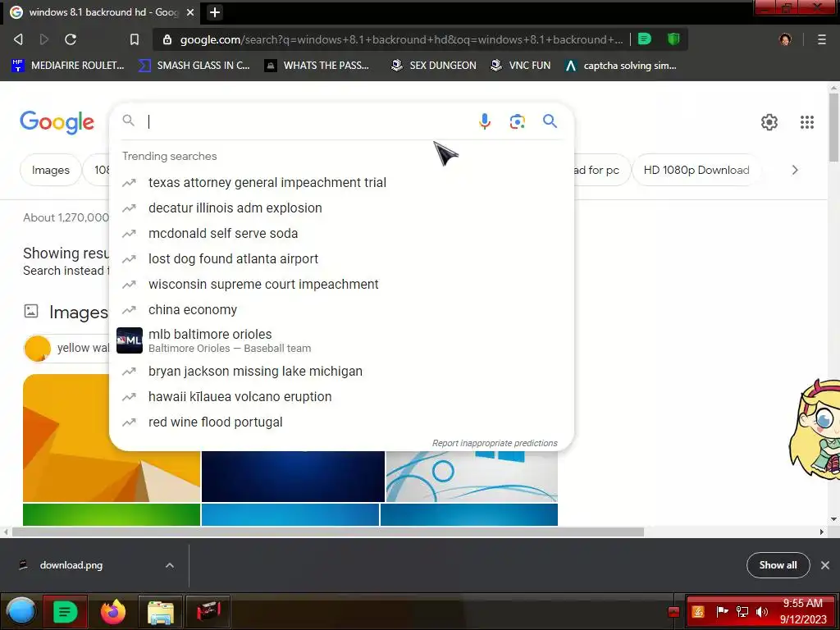Open Java update icon in system tray
The image size is (840, 630).
tap(698, 611)
